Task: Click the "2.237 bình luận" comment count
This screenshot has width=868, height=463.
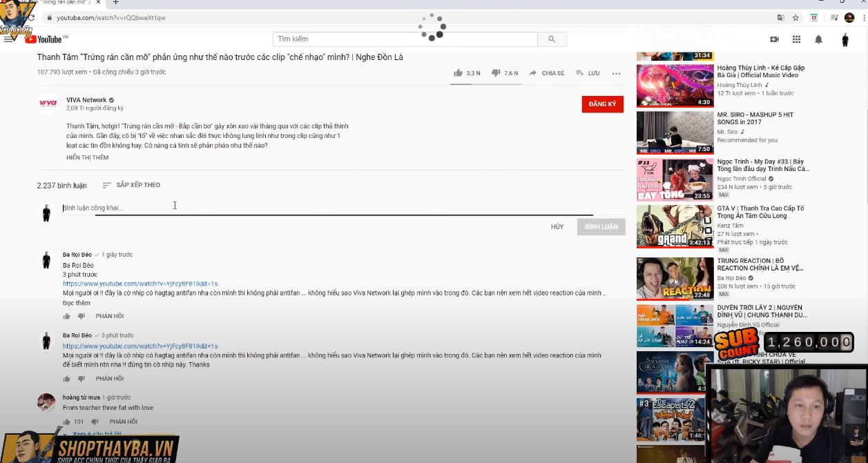Action: pos(62,186)
